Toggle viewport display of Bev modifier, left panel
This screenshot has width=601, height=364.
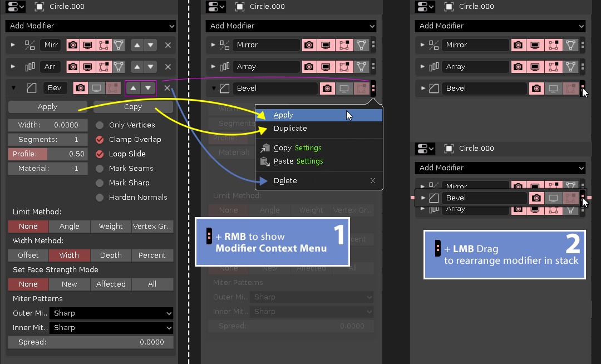96,88
